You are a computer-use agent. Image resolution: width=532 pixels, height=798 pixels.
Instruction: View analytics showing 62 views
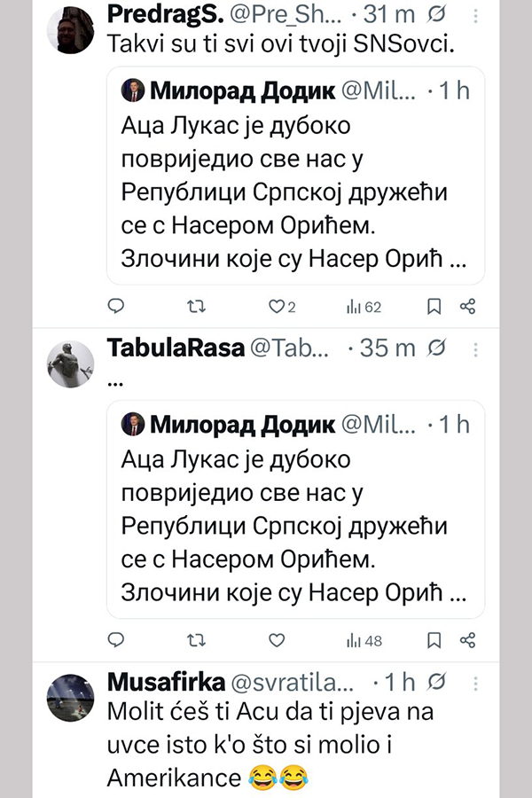click(x=363, y=307)
